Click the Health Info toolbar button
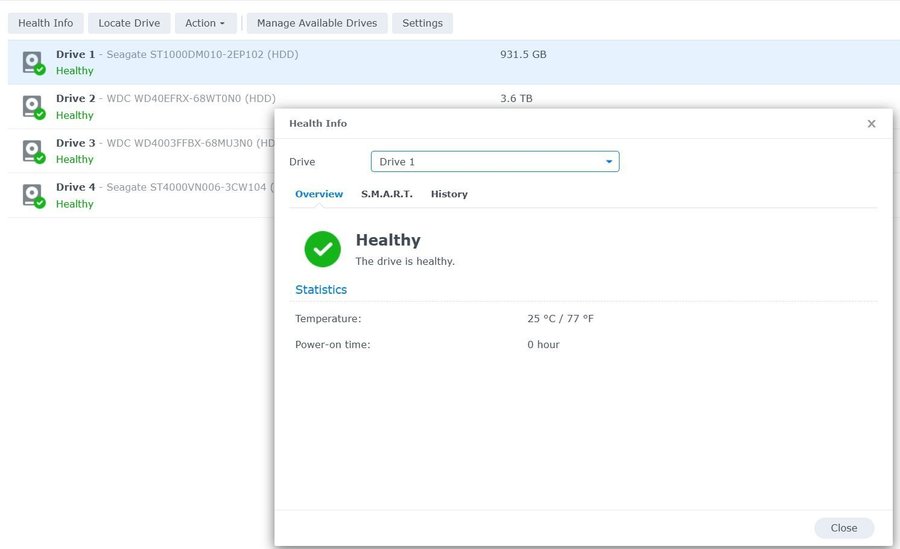 pyautogui.click(x=46, y=23)
